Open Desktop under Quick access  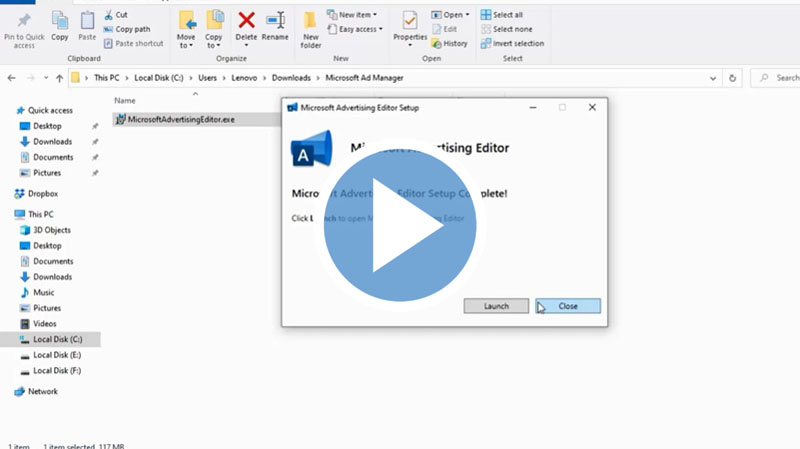(41, 126)
